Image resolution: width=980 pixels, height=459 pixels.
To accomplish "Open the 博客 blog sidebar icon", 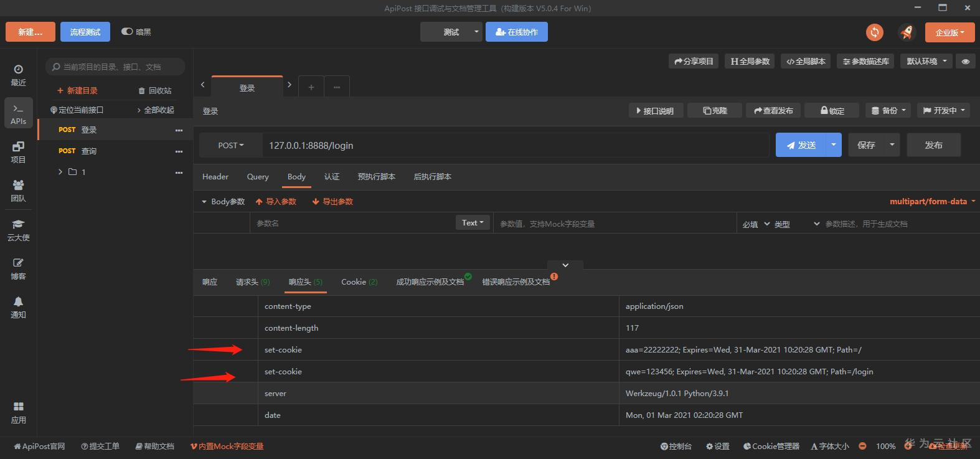I will click(19, 268).
